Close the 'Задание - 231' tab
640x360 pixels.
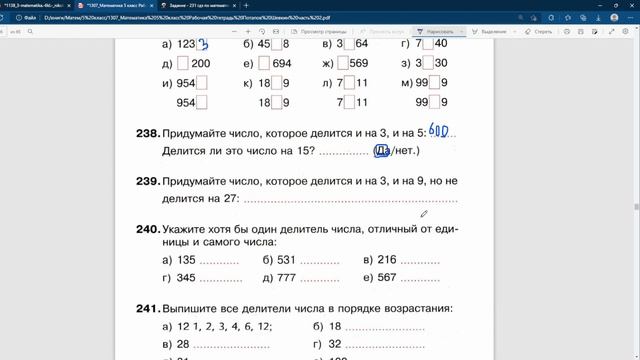(x=234, y=6)
